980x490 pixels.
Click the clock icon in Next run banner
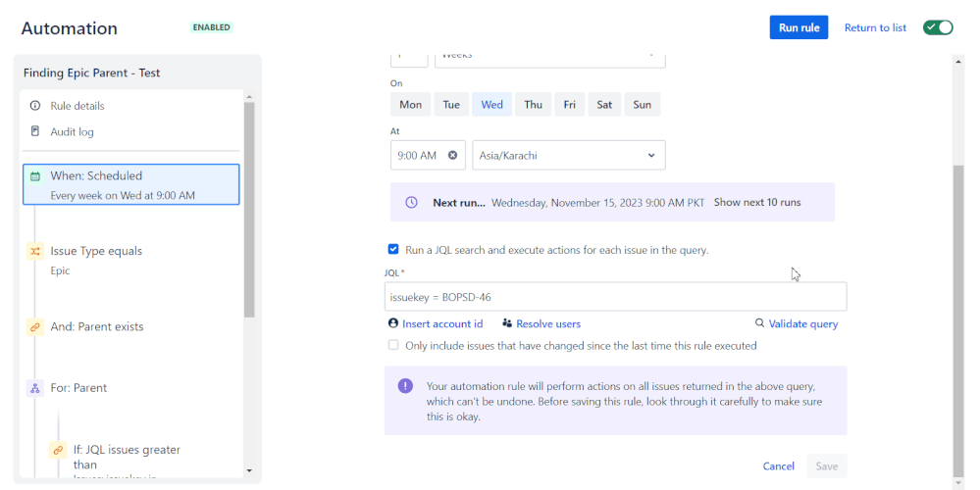(x=411, y=202)
